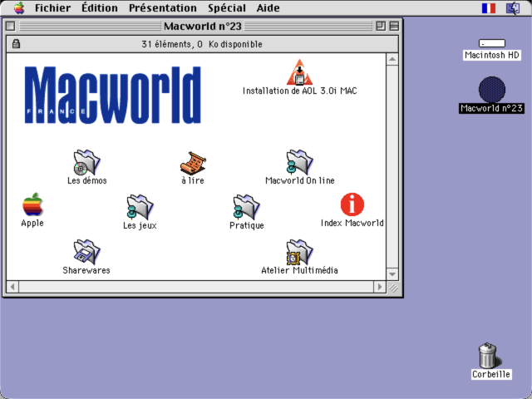Screen dimensions: 532x399
Task: Select the Macworld n°23 CD icon on desktop
Action: [x=492, y=89]
